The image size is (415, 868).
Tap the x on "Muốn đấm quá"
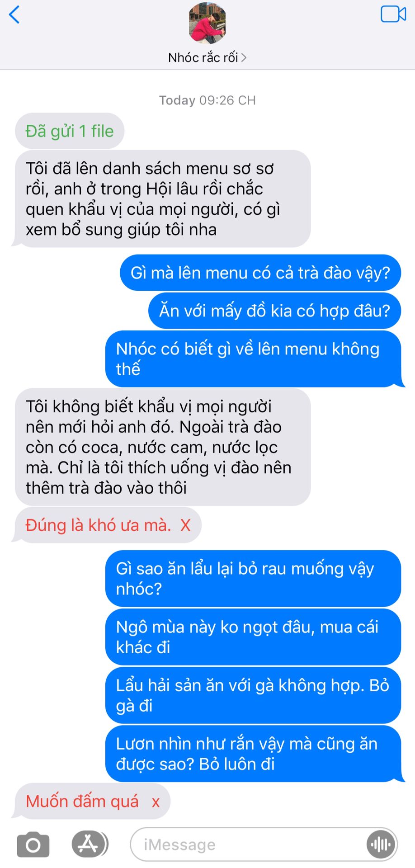pyautogui.click(x=156, y=802)
